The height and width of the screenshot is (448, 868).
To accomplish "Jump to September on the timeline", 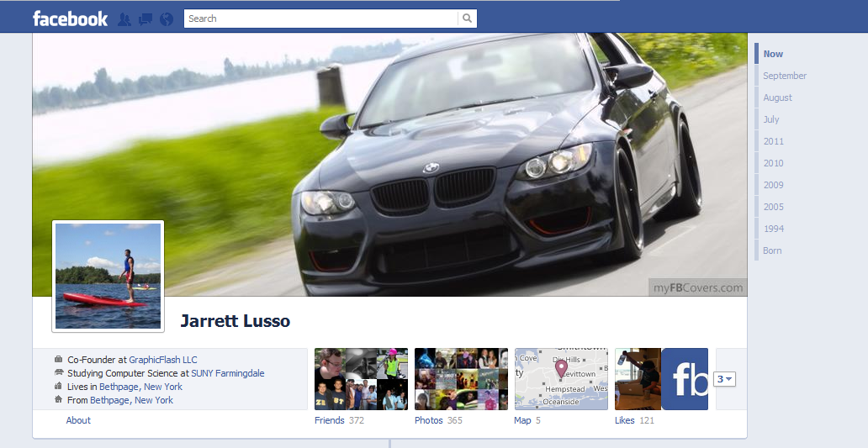I will point(785,76).
